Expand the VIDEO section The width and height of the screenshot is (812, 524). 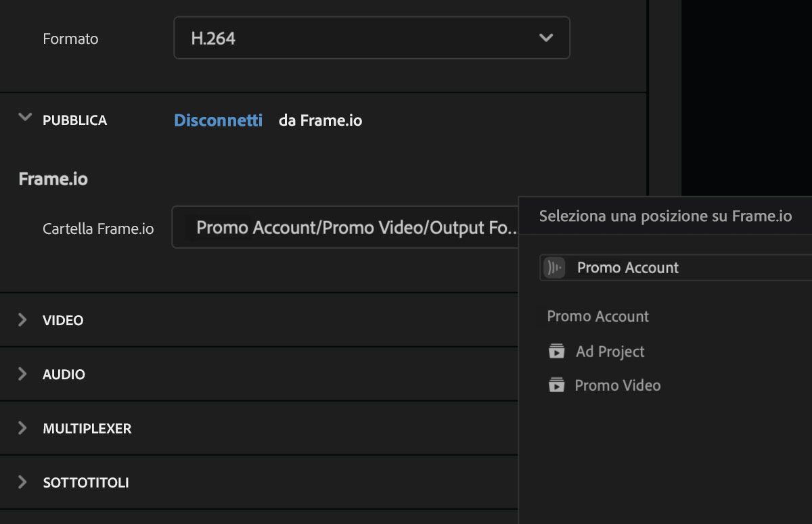click(22, 320)
